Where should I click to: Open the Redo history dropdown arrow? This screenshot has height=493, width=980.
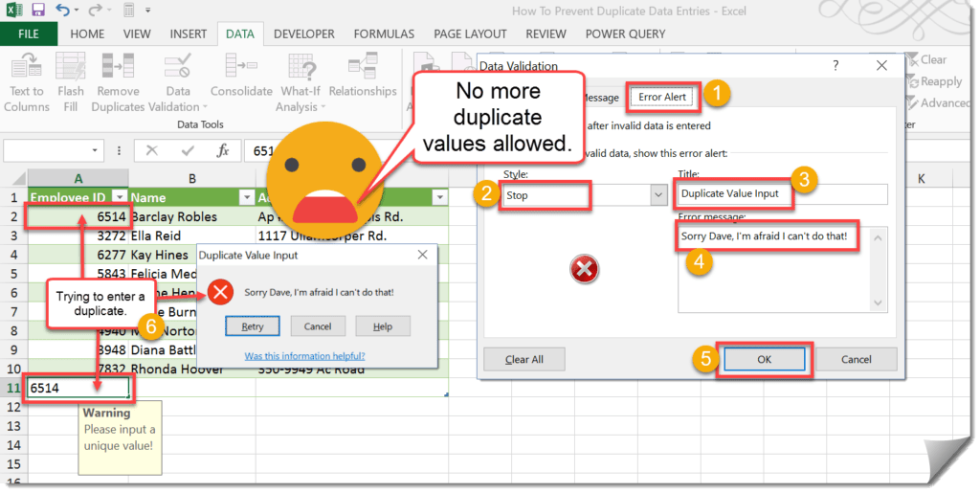(109, 11)
